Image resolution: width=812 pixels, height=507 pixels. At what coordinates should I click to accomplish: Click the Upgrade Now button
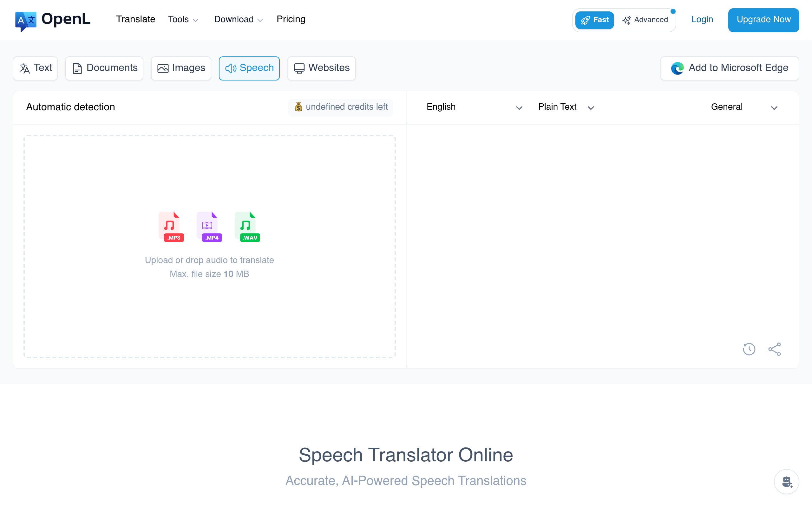tap(763, 20)
